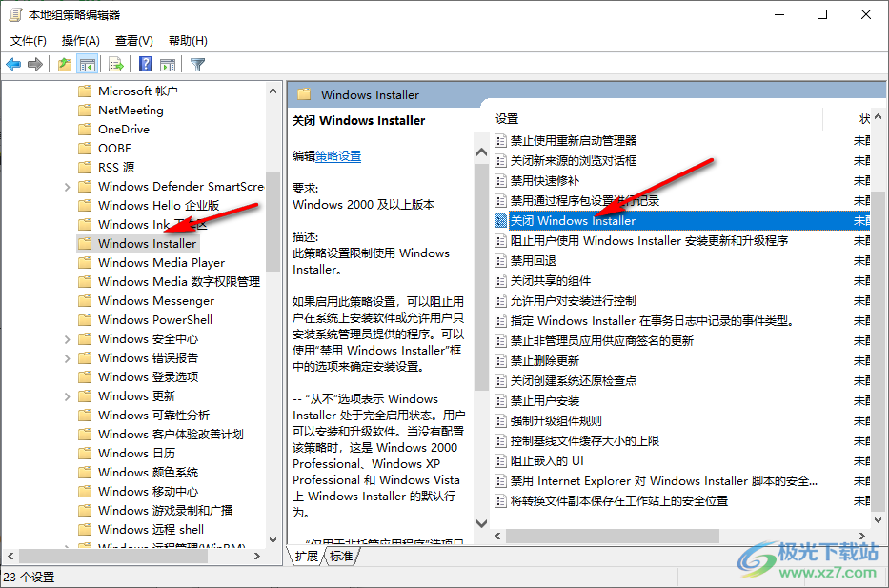Viewport: 889px width, 588px height.
Task: Expand the Windows 错误报告 tree node
Action: [x=67, y=357]
